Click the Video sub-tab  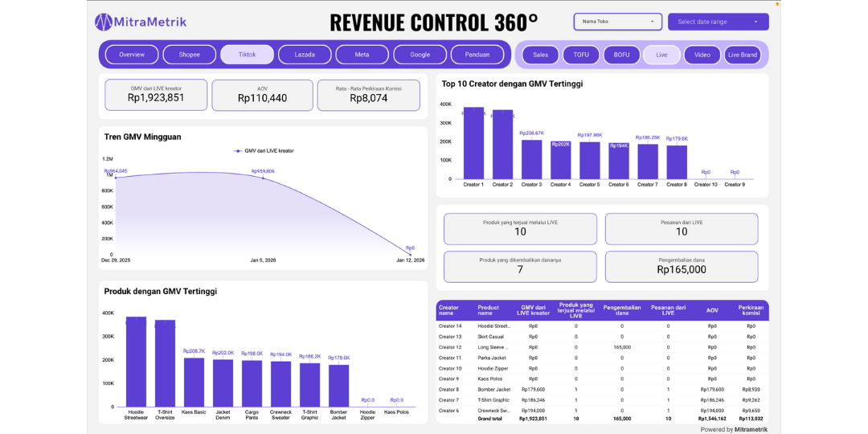point(702,55)
